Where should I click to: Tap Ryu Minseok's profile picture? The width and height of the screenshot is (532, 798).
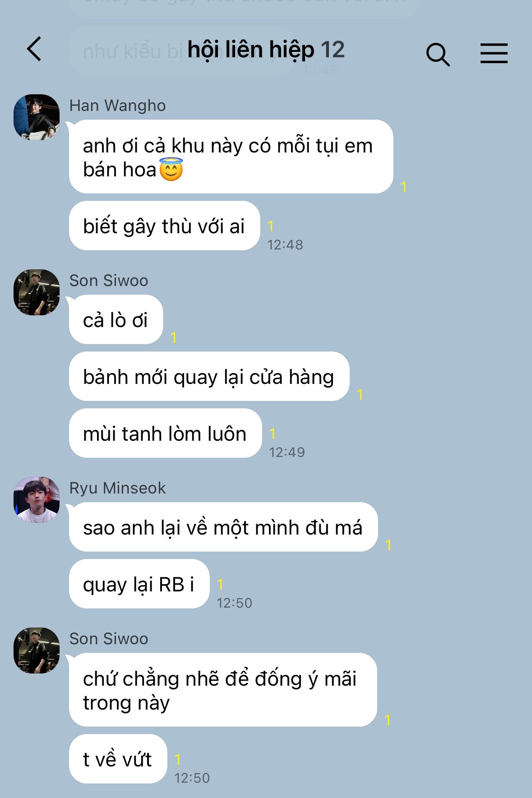pyautogui.click(x=37, y=499)
